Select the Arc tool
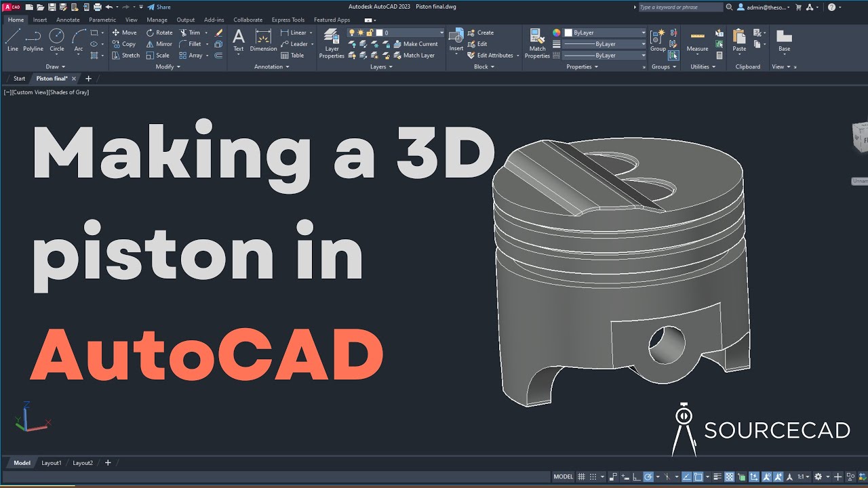 (79, 40)
